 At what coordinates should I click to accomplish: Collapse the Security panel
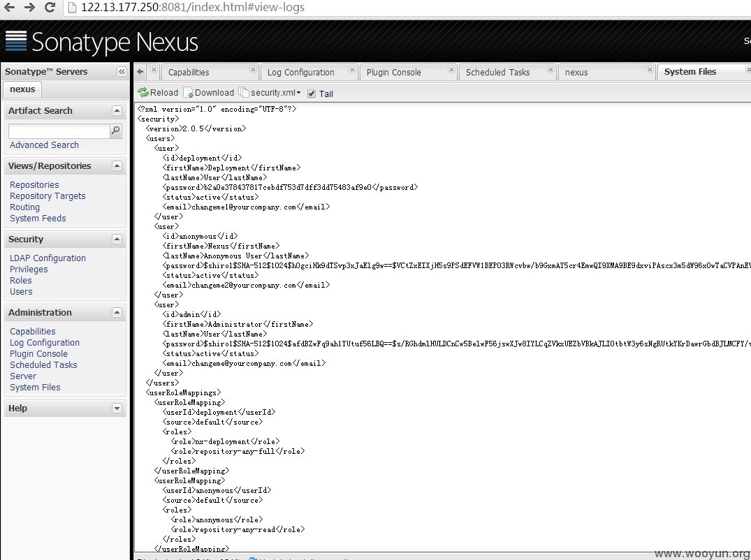[117, 240]
